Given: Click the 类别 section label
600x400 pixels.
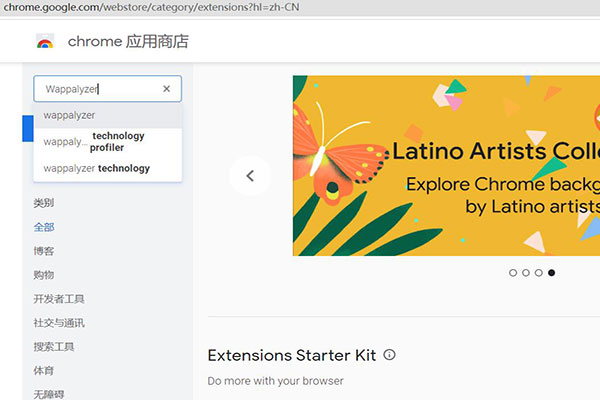Looking at the screenshot, I should click(44, 203).
